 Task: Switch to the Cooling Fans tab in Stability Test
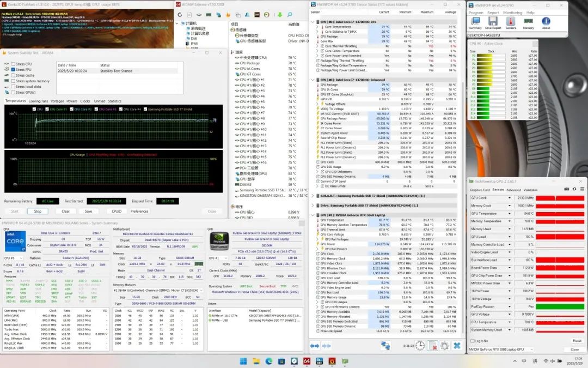pos(38,101)
